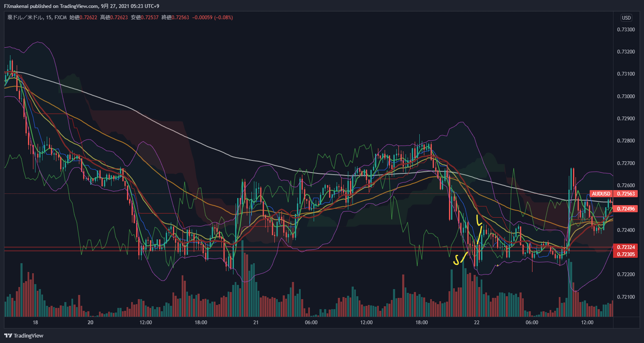
Task: Click the 0.72100 price axis label
Action: click(626, 297)
